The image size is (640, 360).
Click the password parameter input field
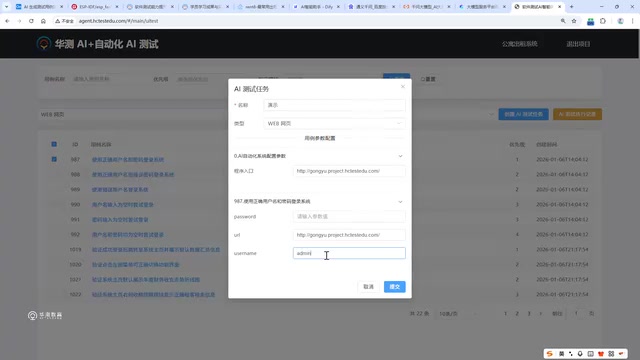[x=349, y=216]
